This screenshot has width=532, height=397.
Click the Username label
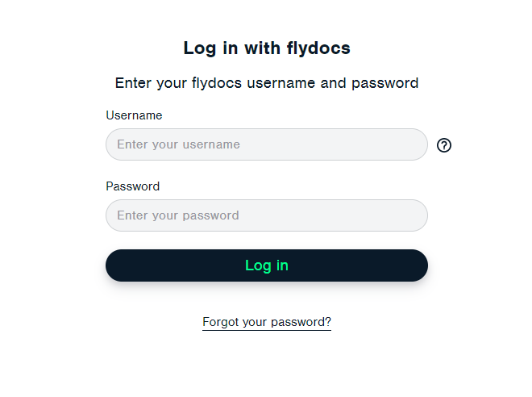click(x=134, y=115)
